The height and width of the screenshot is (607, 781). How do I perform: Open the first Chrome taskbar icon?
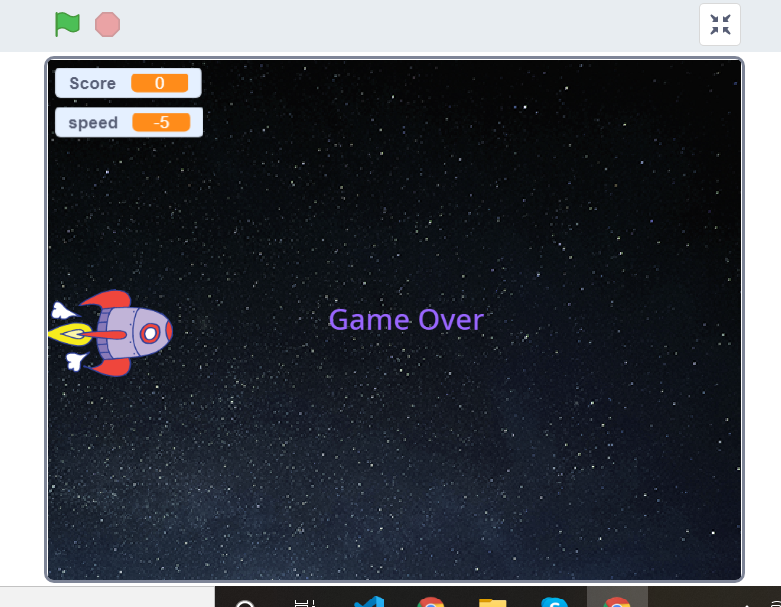[431, 601]
